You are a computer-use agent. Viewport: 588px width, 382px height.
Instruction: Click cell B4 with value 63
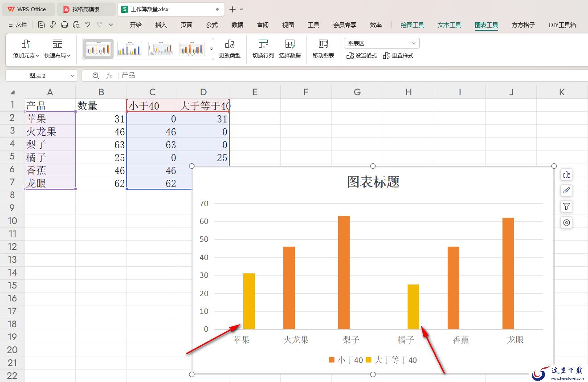pos(101,145)
